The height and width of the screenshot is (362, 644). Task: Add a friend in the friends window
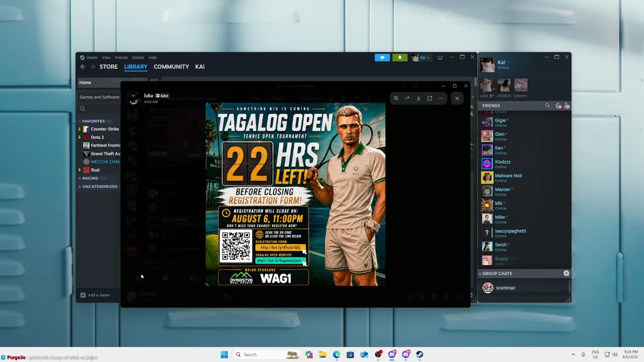pos(567,106)
